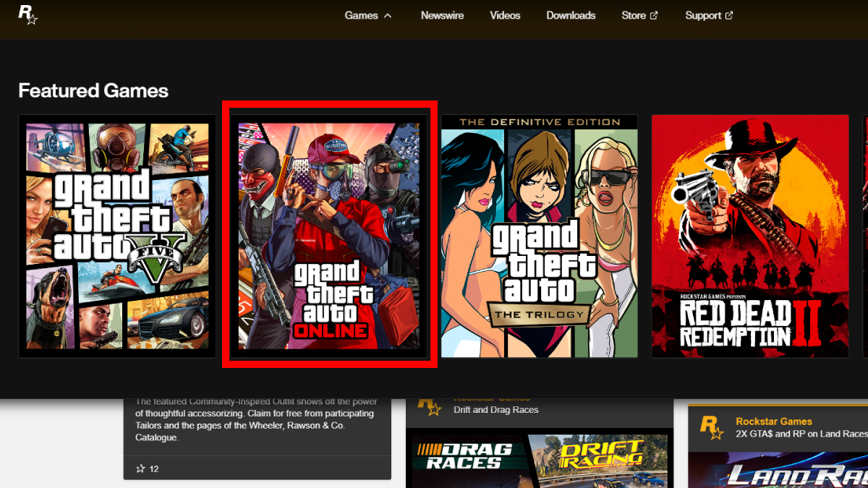
Task: Click the orange Rockstar Games author link
Action: [x=773, y=421]
